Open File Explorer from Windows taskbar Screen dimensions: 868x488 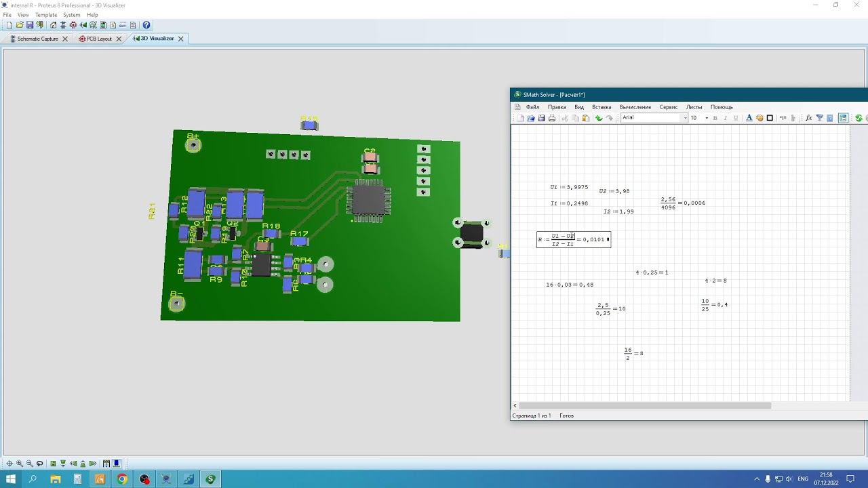(56, 479)
